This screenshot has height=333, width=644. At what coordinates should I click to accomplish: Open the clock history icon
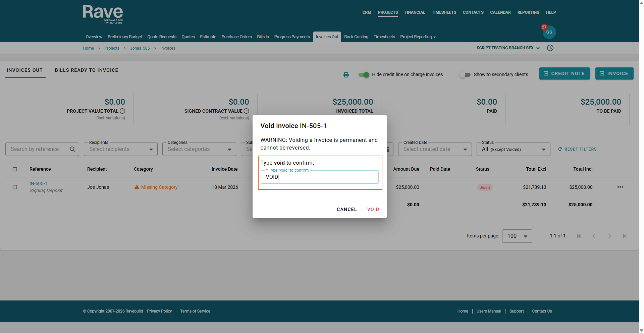(550, 48)
